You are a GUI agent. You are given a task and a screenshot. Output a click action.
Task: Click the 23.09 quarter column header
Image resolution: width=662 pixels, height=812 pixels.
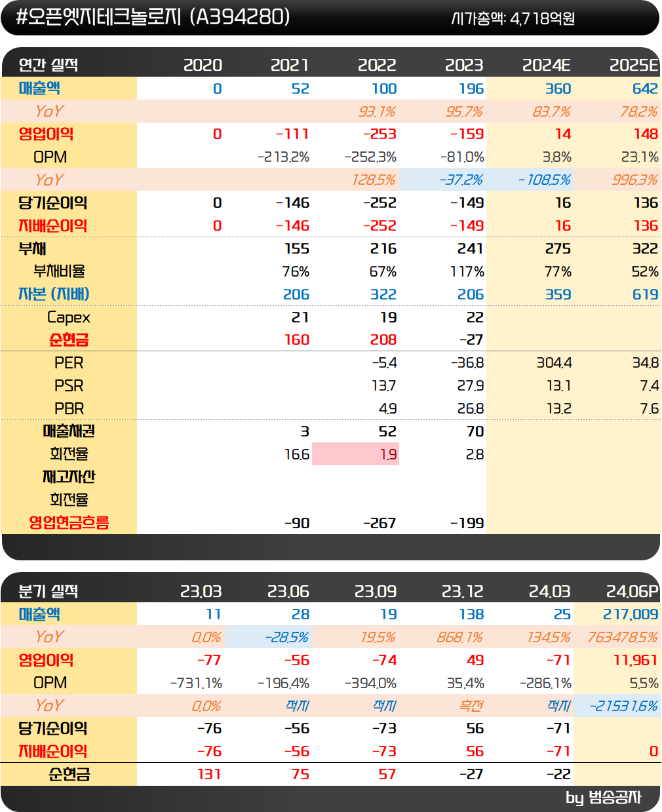(x=376, y=591)
